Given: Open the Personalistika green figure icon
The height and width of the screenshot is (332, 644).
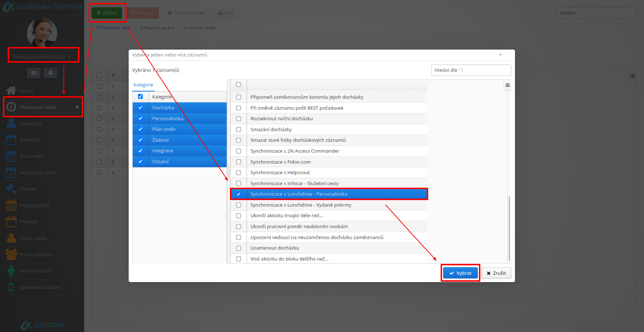Looking at the screenshot, I should [x=11, y=271].
